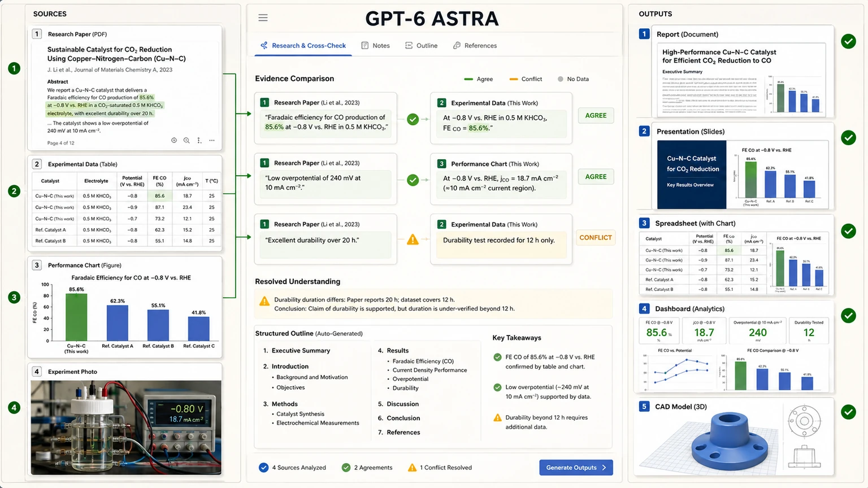Screen dimensions: 868x488
Task: Open the Experiment Photo image
Action: click(x=126, y=428)
